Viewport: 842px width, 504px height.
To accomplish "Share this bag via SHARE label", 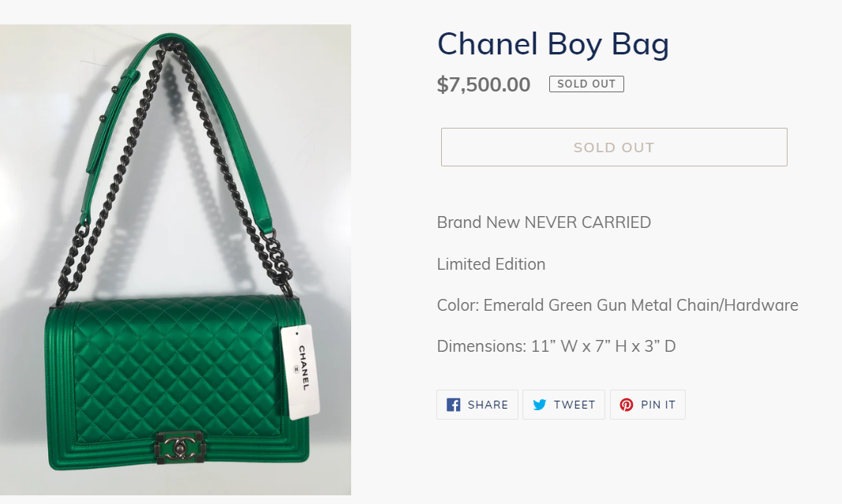I will coord(488,405).
